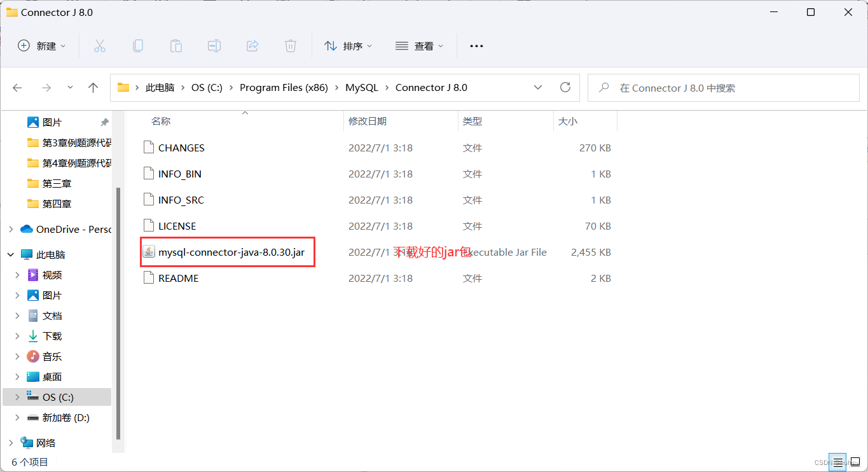The image size is (868, 472).
Task: Click the 下载 download arrow icon
Action: (33, 336)
